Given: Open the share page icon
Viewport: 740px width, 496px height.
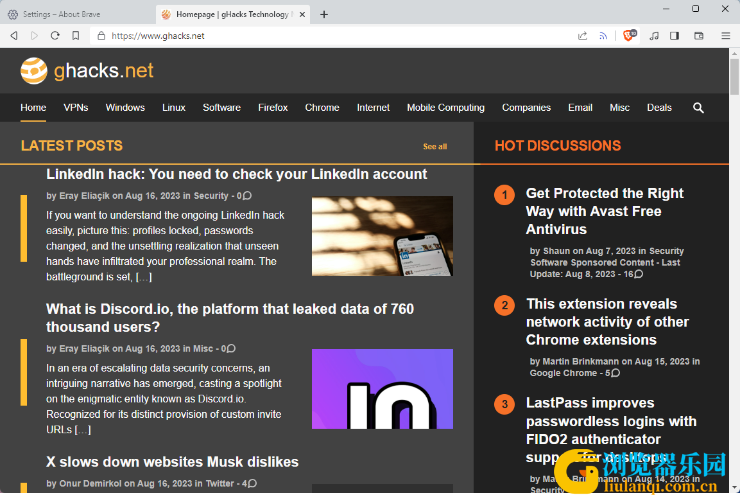Looking at the screenshot, I should 582,36.
